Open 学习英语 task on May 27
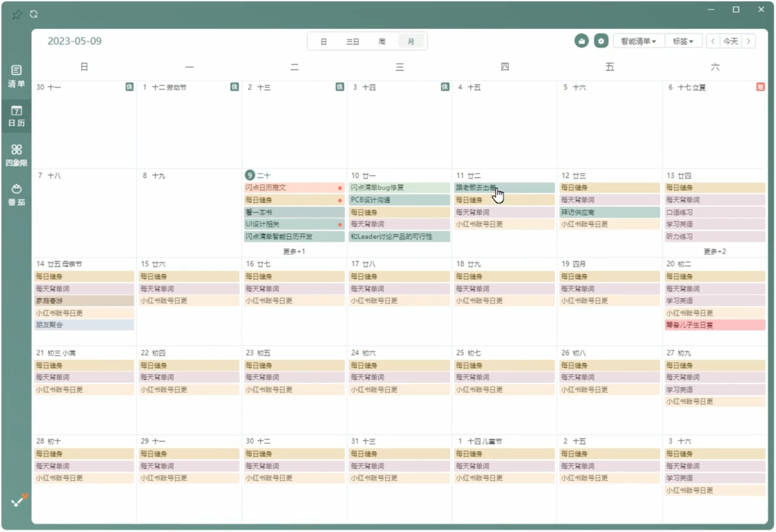The width and height of the screenshot is (776, 532). [715, 390]
